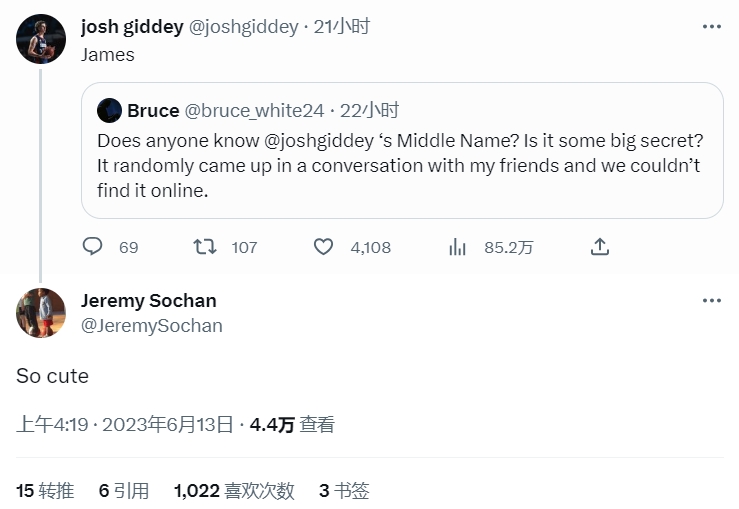Click the josh giddey display name
The width and height of the screenshot is (739, 509).
[132, 27]
